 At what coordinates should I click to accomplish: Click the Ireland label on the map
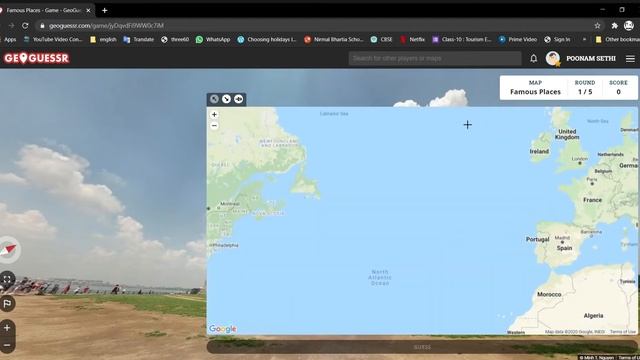pyautogui.click(x=539, y=151)
